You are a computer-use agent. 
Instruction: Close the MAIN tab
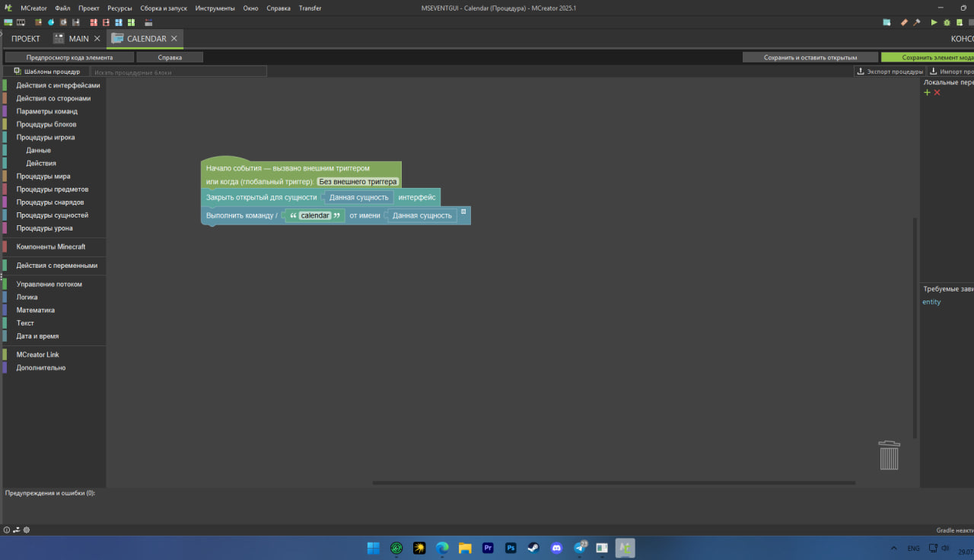point(97,39)
